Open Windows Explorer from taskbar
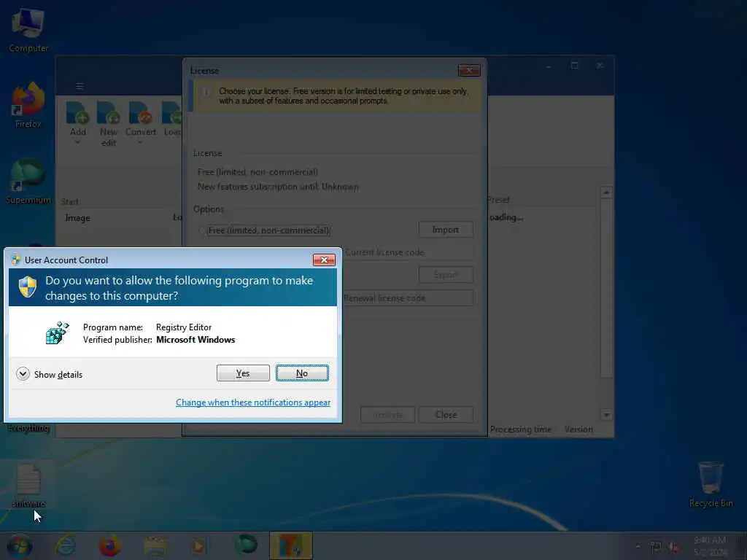Screen dimensions: 747x560 point(155,545)
